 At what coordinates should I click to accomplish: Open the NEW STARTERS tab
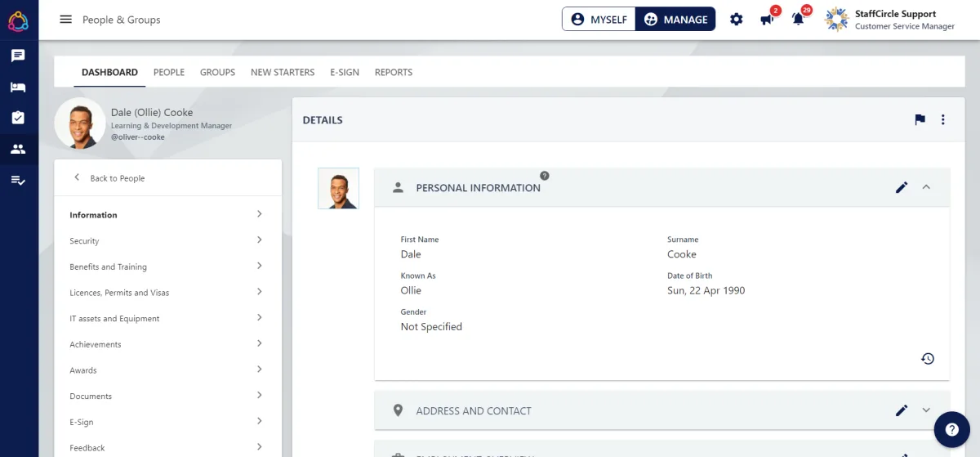click(283, 72)
